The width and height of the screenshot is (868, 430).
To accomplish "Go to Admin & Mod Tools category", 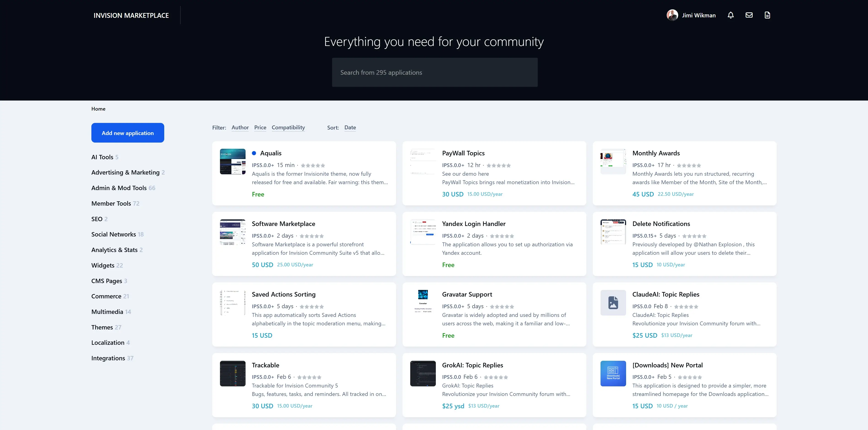I will pyautogui.click(x=119, y=188).
